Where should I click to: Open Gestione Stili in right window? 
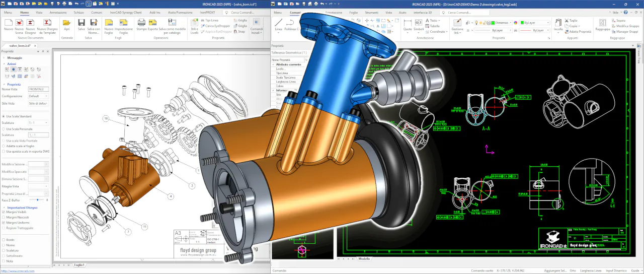pos(457,23)
